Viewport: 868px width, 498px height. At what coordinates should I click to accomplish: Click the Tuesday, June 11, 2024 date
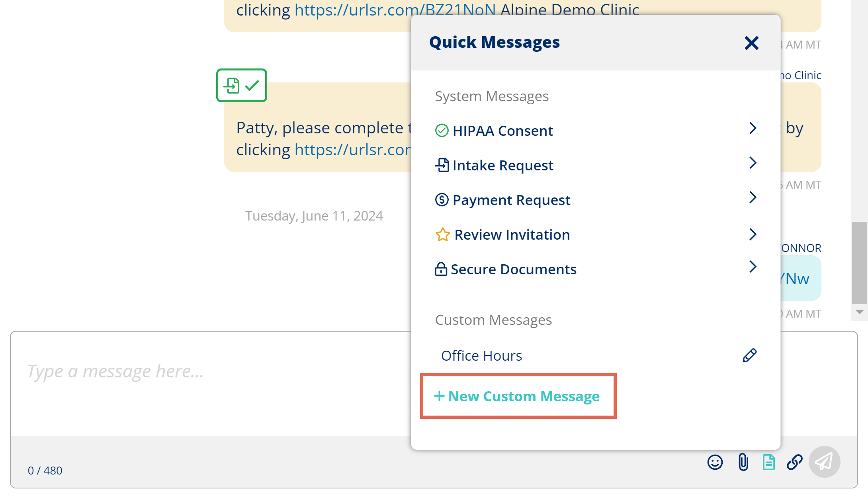[314, 216]
